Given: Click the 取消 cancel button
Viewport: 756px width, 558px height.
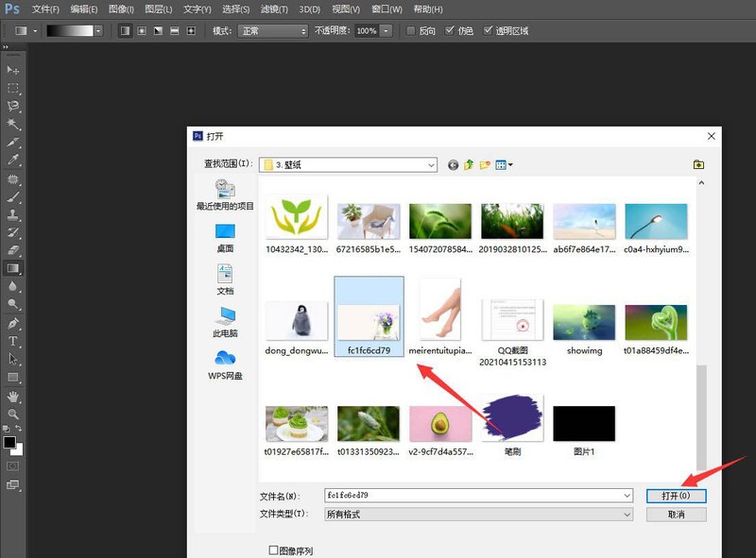Looking at the screenshot, I should (676, 515).
